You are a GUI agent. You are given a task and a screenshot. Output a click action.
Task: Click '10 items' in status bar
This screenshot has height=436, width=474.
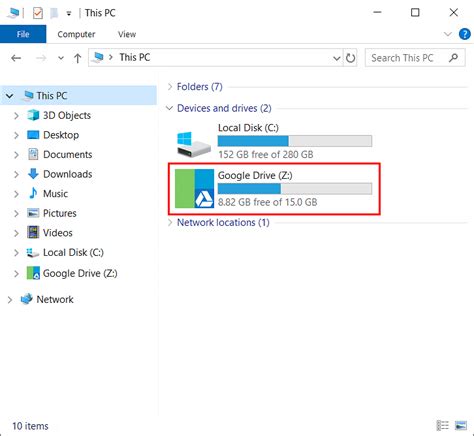click(x=30, y=426)
